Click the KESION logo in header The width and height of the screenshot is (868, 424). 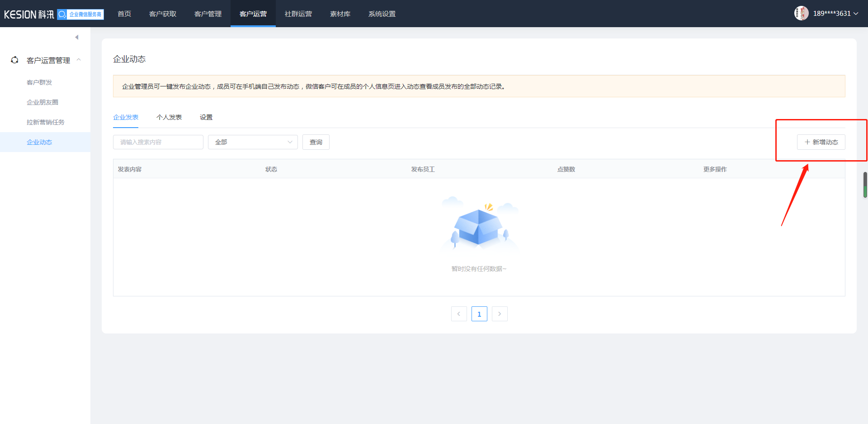click(28, 14)
